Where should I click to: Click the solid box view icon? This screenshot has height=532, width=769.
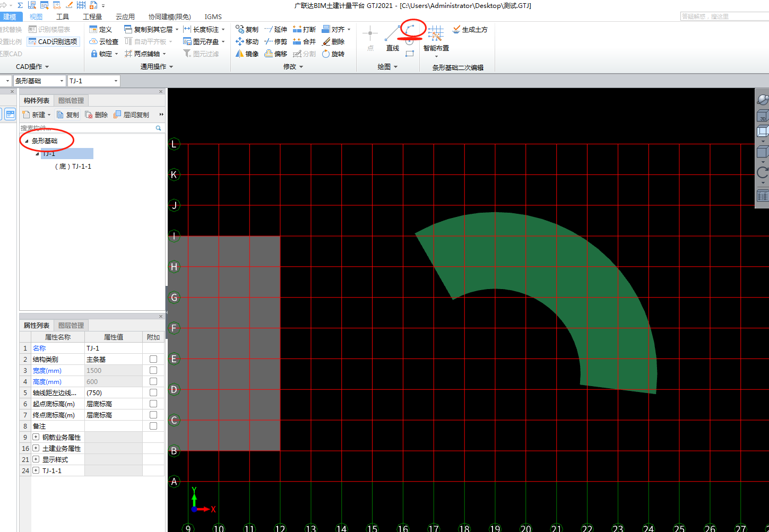(763, 152)
